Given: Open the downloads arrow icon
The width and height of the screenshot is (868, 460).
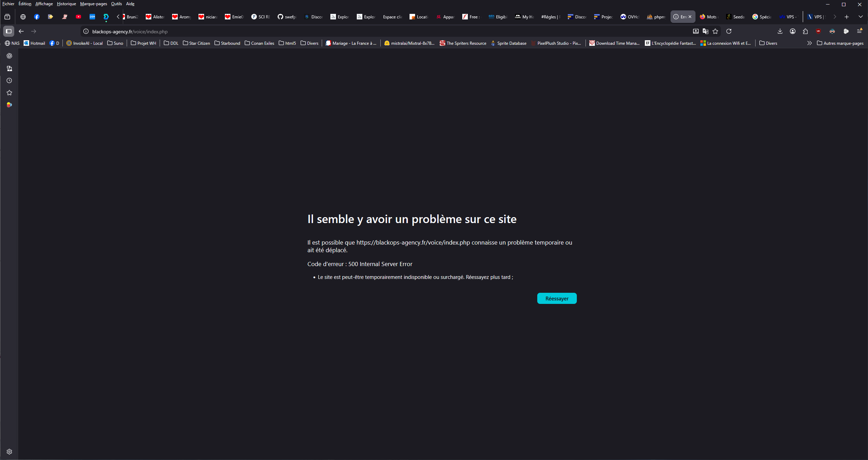Looking at the screenshot, I should [780, 31].
